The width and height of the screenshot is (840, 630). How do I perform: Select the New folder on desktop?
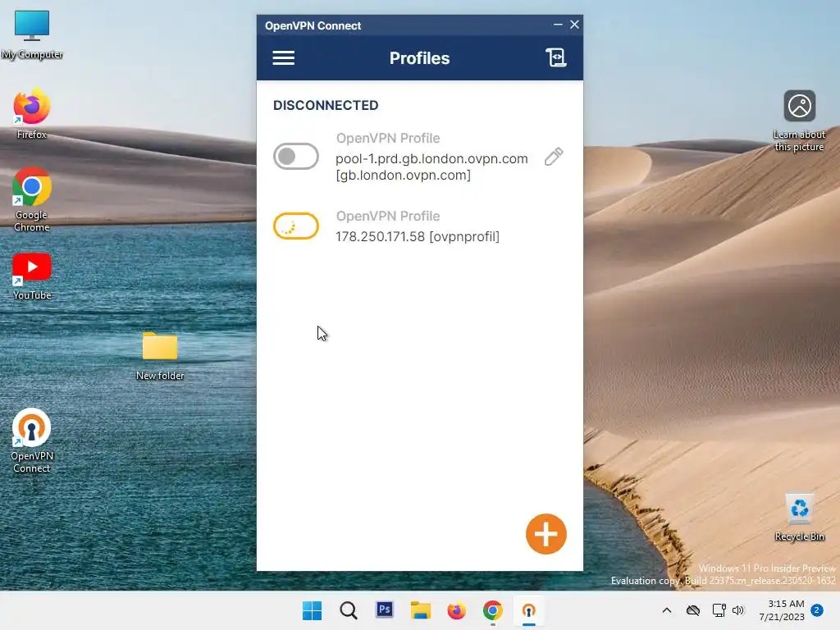[160, 356]
